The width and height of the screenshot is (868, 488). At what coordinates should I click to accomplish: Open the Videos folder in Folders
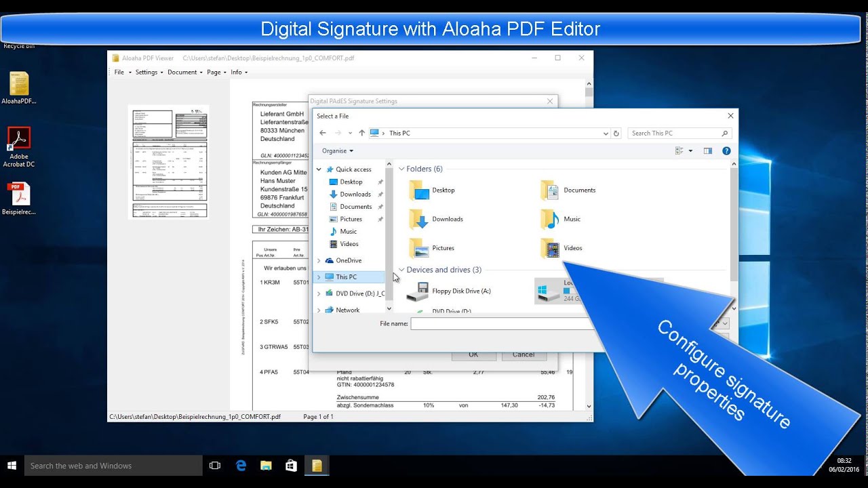click(562, 248)
